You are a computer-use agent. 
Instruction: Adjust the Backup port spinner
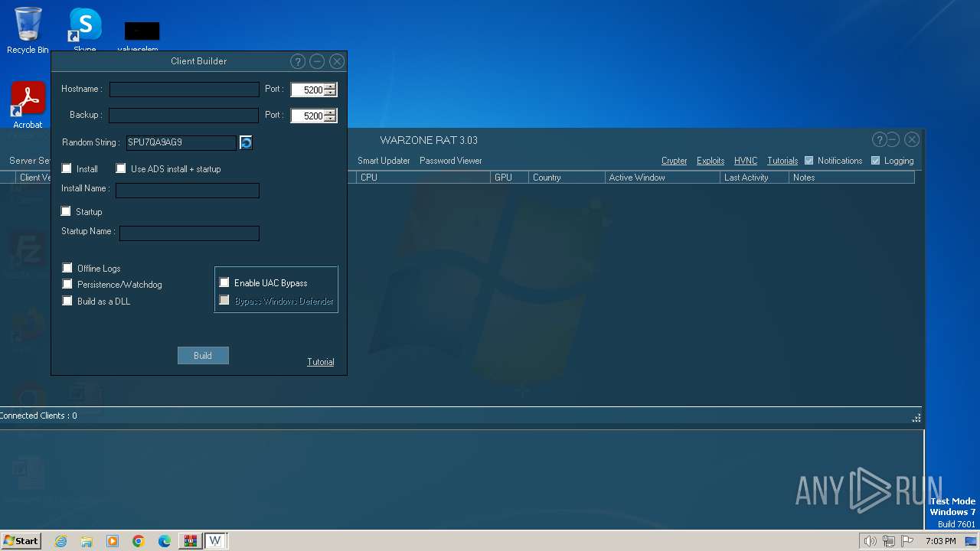pyautogui.click(x=330, y=116)
